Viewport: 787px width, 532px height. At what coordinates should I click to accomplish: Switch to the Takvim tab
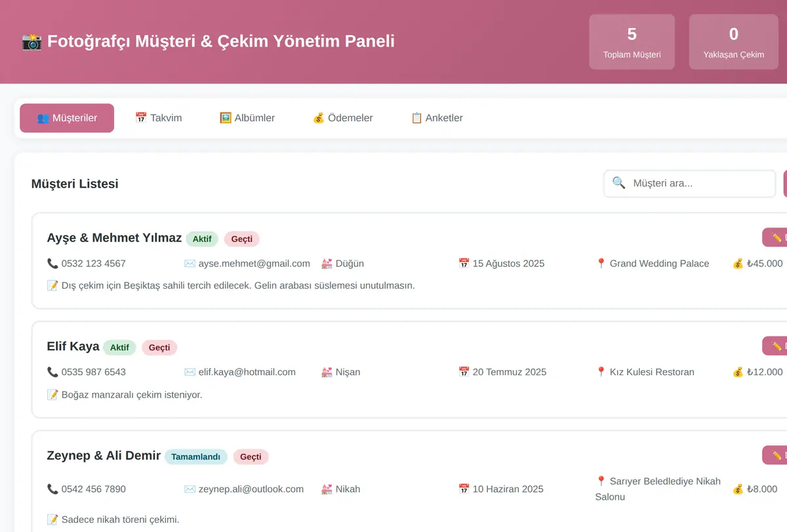[x=158, y=118]
